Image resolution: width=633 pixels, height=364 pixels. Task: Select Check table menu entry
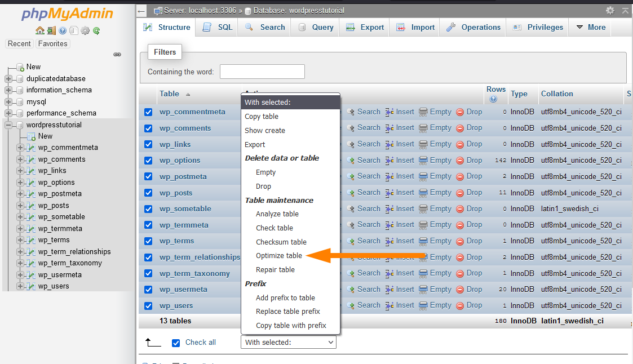tap(274, 228)
